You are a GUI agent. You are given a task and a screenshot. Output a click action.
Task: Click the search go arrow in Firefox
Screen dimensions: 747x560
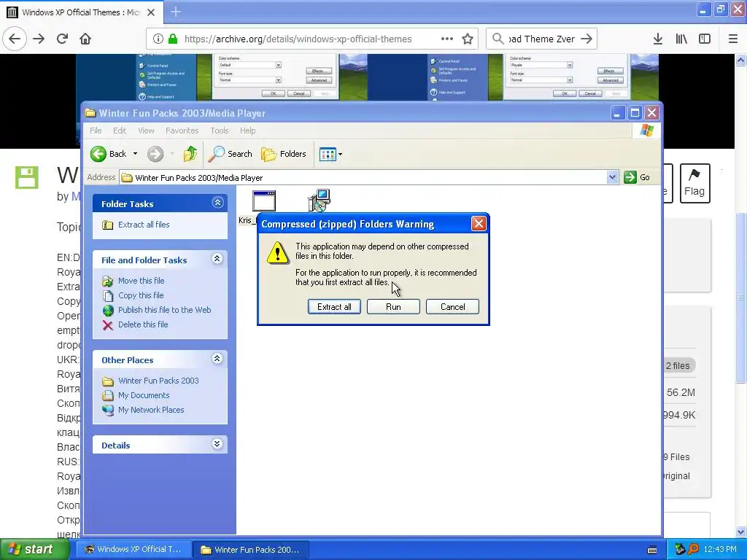587,39
